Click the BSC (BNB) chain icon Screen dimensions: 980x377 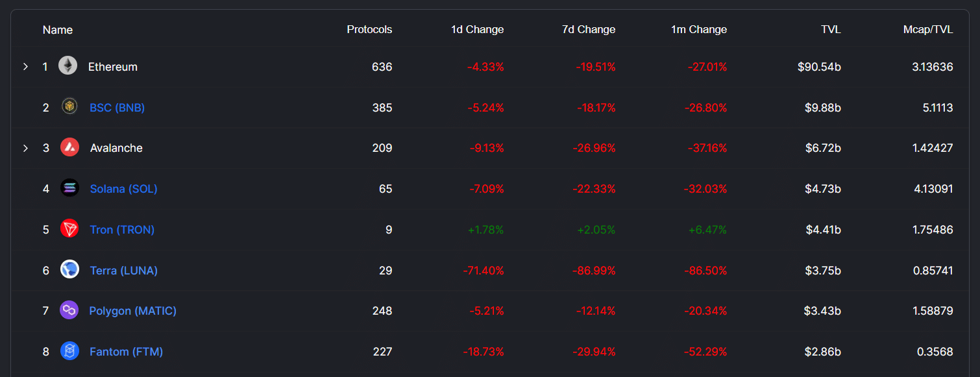pos(69,107)
